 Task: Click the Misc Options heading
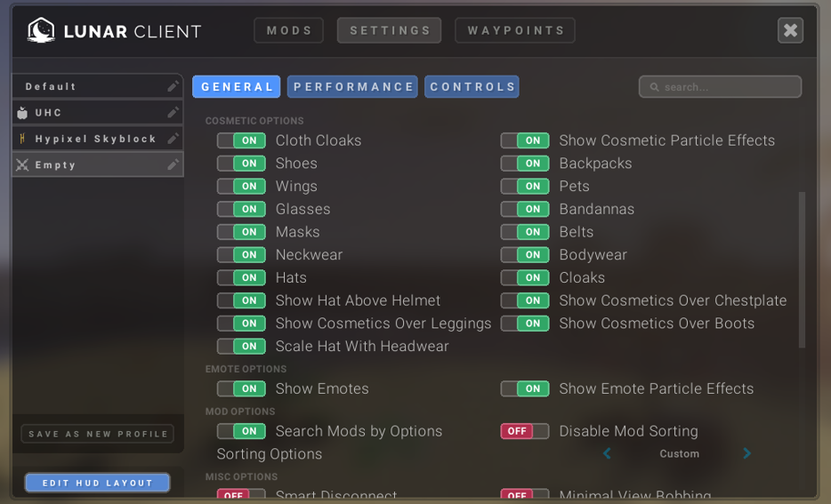tap(241, 476)
